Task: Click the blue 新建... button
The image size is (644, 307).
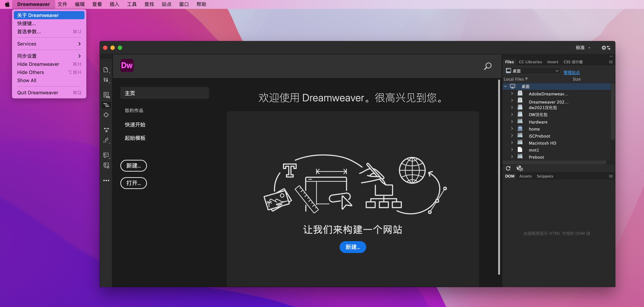Action: click(352, 247)
